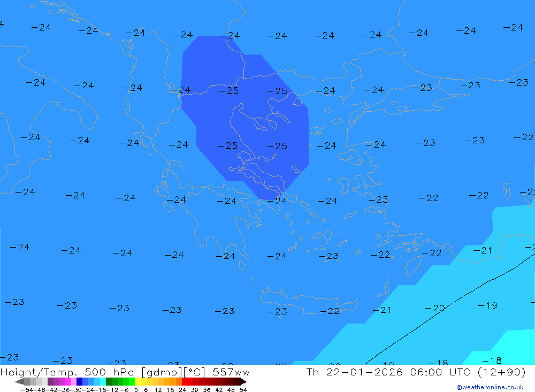Select the bright yellow legend color swatch
The image size is (535, 392).
coord(137,382)
